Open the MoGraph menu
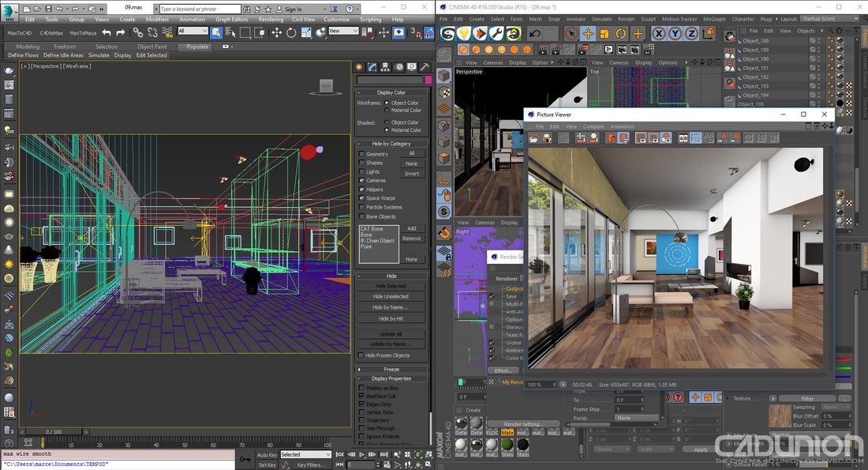Viewport: 868px width, 470px height. (x=715, y=19)
